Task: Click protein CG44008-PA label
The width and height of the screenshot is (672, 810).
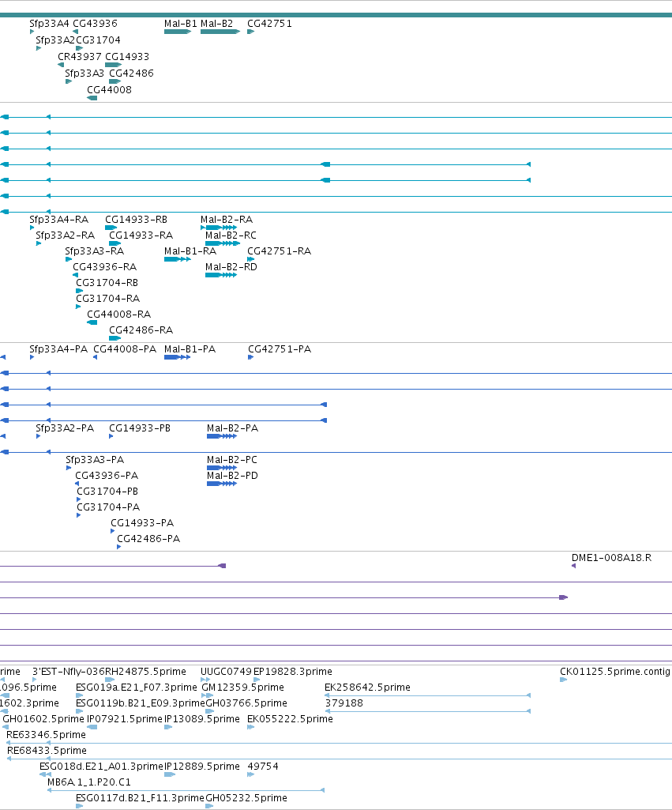Action: pyautogui.click(x=125, y=349)
